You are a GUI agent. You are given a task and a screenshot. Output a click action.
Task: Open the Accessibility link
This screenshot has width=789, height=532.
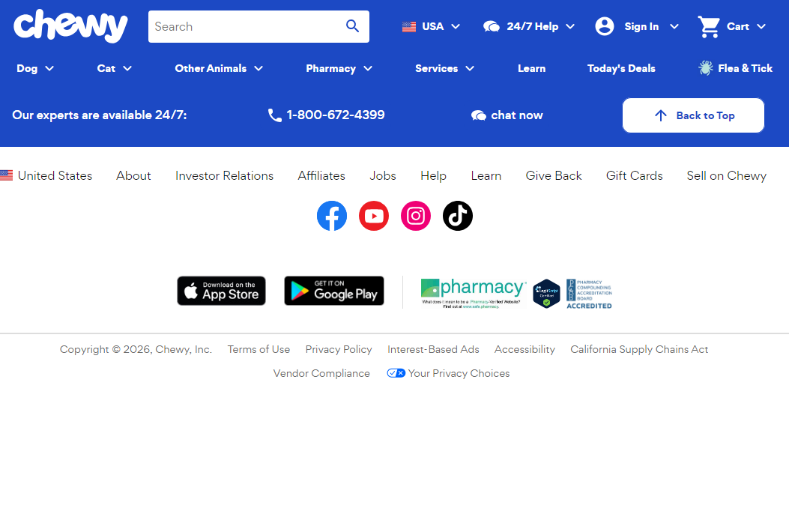pos(525,349)
